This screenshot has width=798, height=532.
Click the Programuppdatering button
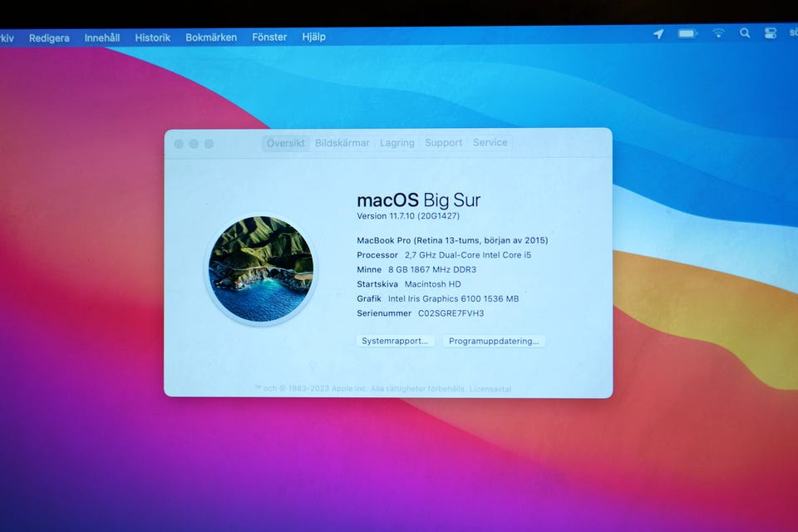494,341
